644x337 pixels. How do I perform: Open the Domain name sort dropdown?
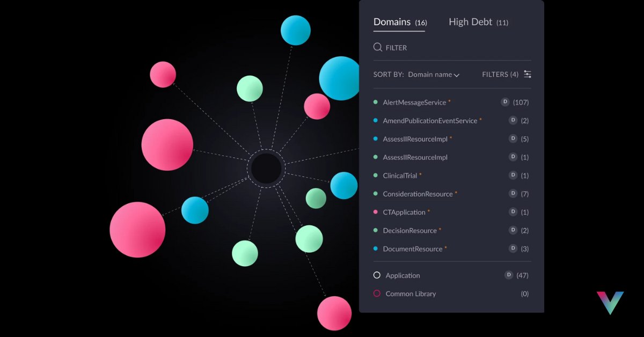pyautogui.click(x=432, y=75)
